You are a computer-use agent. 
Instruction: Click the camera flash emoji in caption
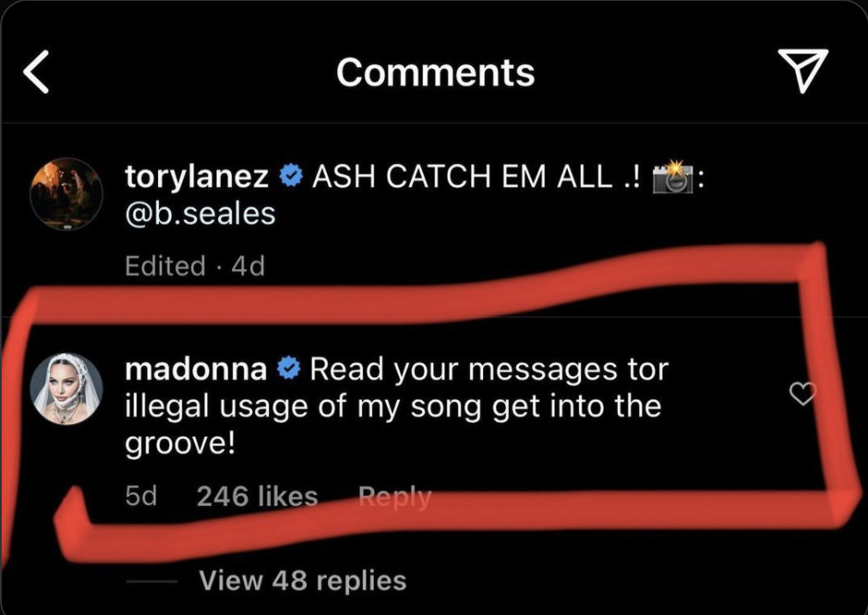pyautogui.click(x=673, y=176)
